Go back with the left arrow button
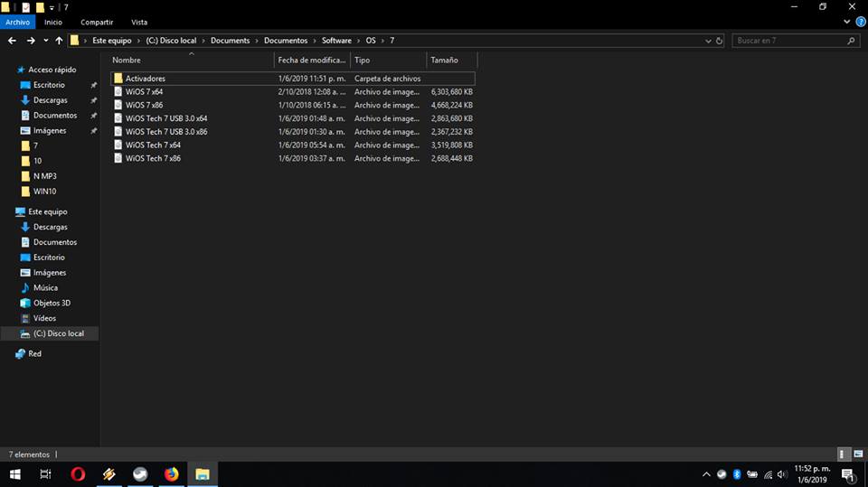868x487 pixels. 12,41
